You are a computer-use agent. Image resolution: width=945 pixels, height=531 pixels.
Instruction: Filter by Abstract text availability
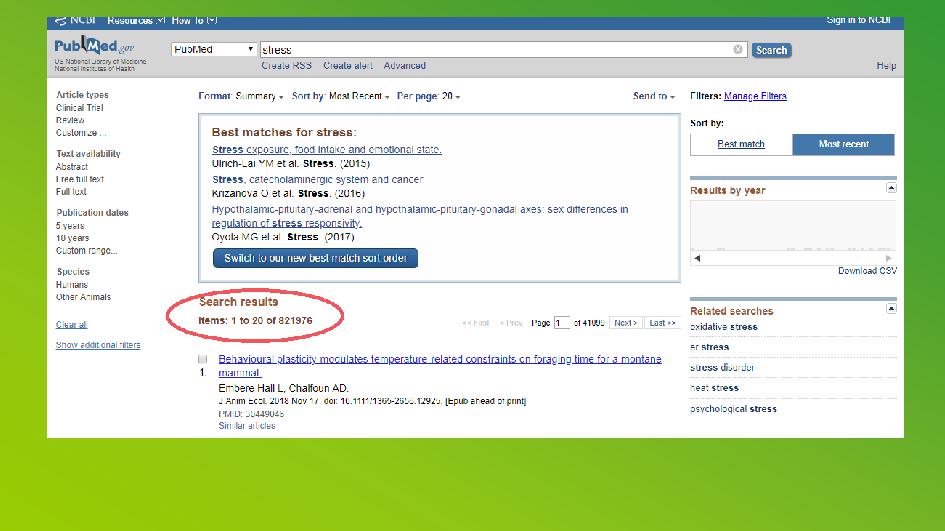72,167
